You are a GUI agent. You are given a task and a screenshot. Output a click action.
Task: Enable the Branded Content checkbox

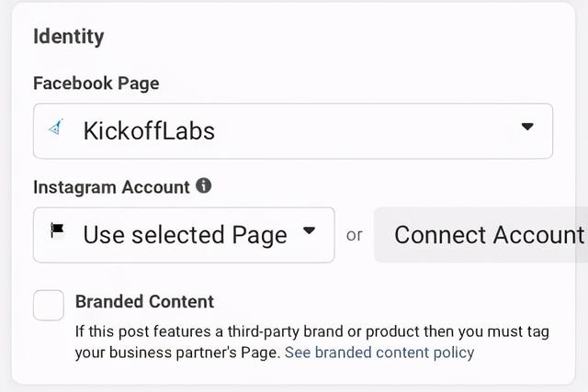pos(49,305)
